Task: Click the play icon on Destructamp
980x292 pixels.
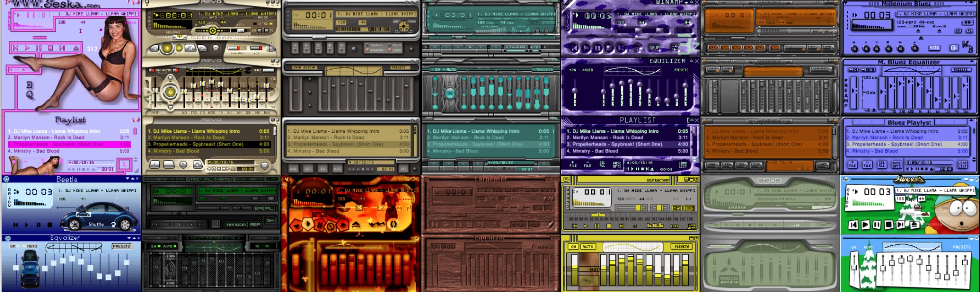Action: click(x=586, y=226)
